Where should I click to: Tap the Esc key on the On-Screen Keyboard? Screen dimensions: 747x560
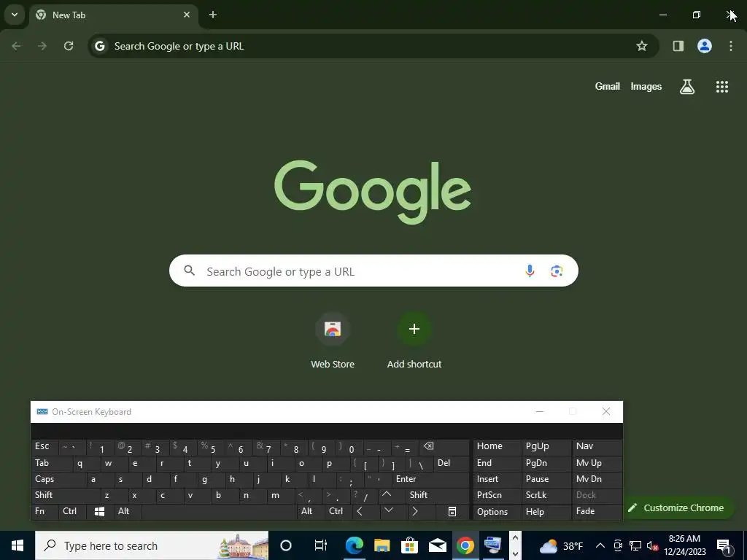point(44,447)
